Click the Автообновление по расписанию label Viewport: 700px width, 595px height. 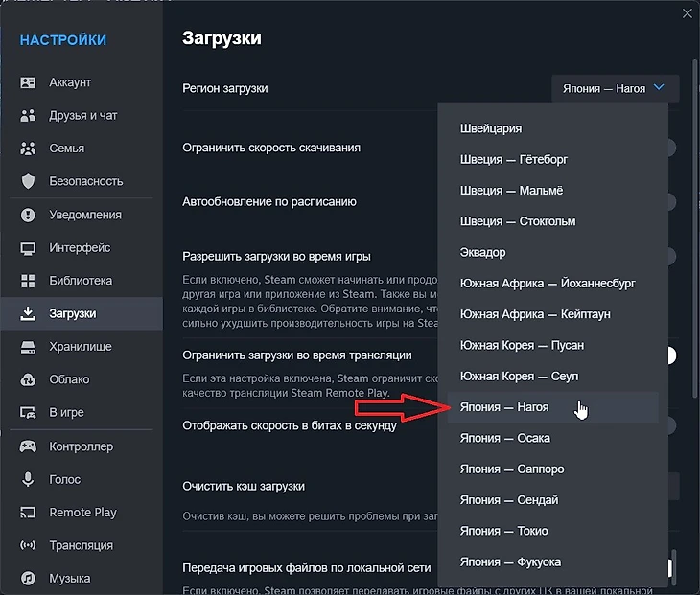(269, 202)
